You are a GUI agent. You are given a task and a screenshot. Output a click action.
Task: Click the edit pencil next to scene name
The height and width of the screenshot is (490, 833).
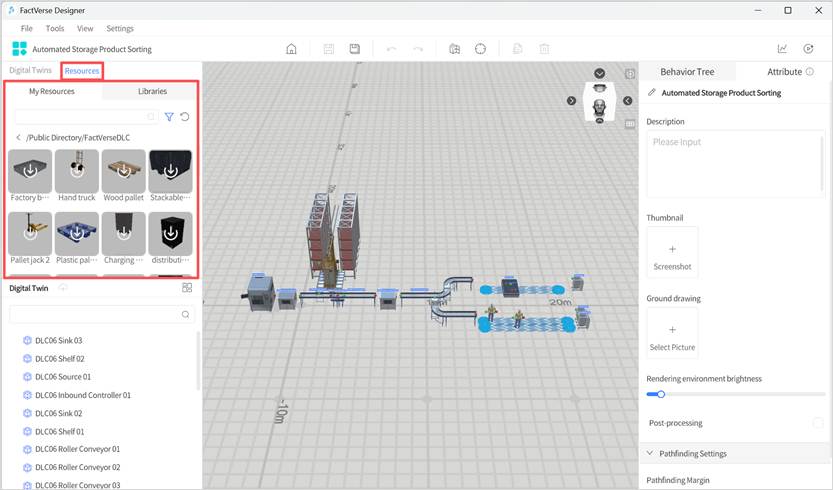tap(652, 93)
